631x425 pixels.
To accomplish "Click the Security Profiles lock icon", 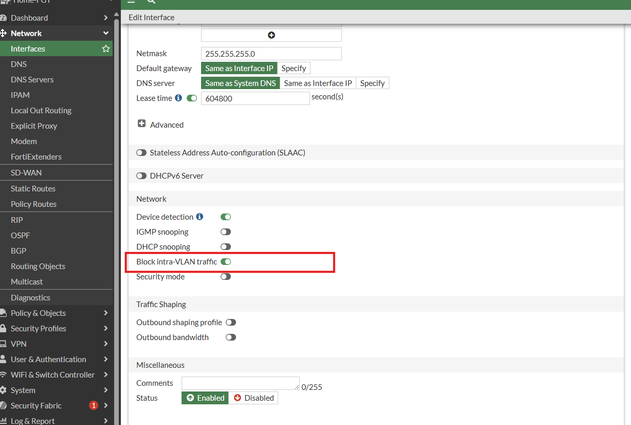I will [3, 328].
